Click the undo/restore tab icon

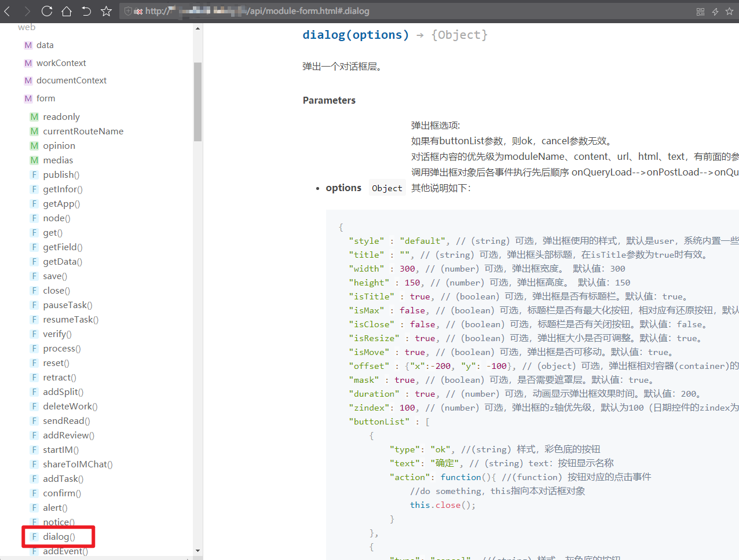point(86,11)
